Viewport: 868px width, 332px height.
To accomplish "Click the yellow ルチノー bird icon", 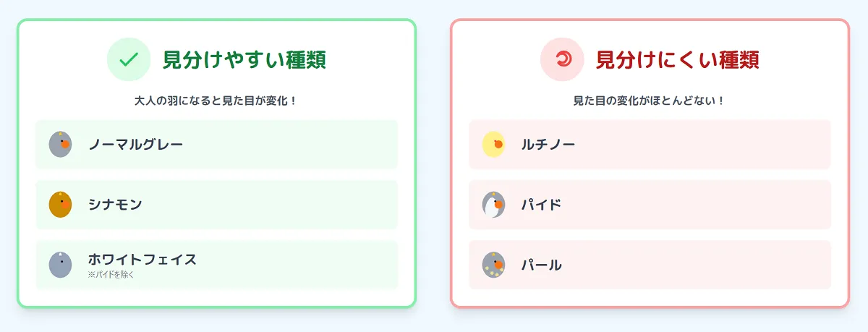I will [493, 144].
